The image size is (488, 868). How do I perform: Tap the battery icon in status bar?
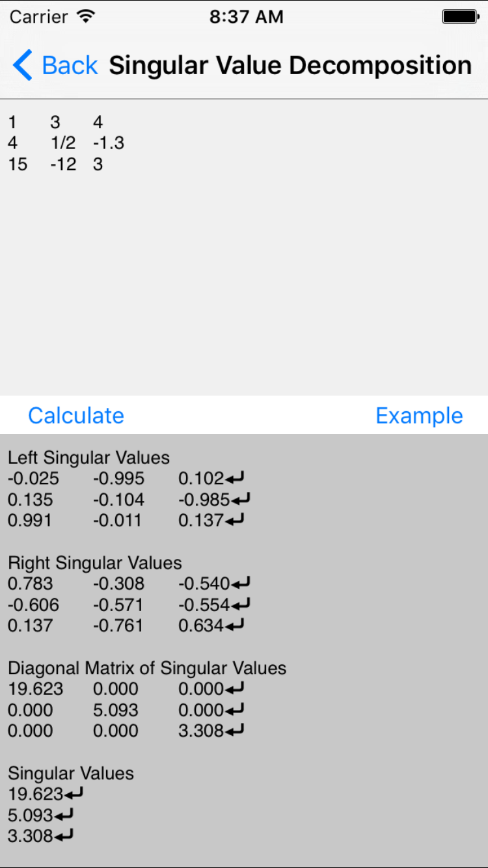(460, 17)
